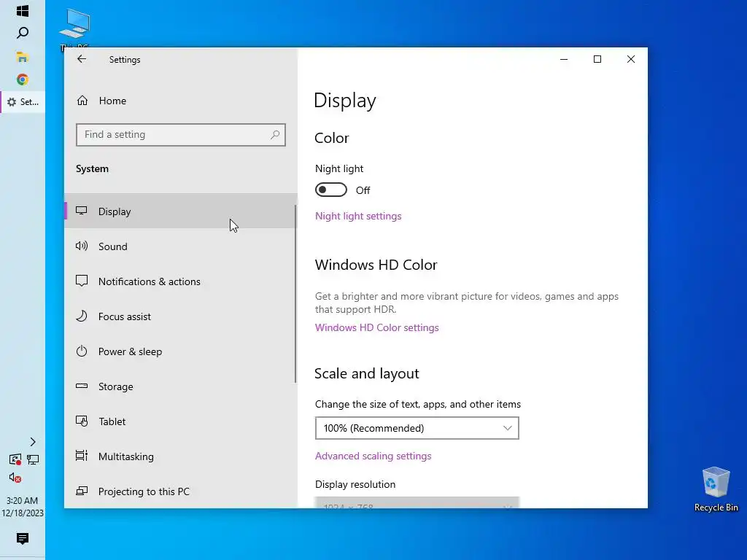Click the house icon beside Home
The height and width of the screenshot is (560, 747).
pyautogui.click(x=82, y=101)
